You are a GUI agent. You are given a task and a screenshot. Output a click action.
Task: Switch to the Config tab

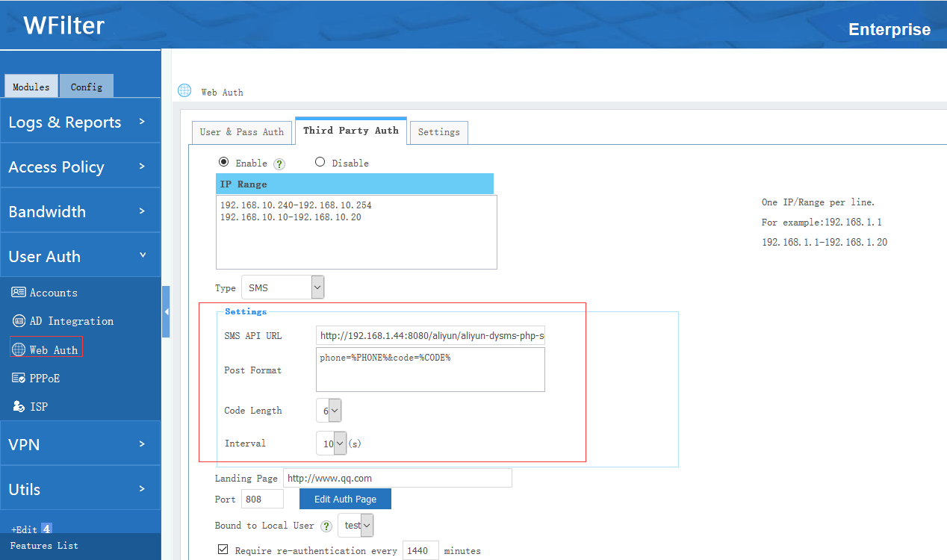pos(87,86)
